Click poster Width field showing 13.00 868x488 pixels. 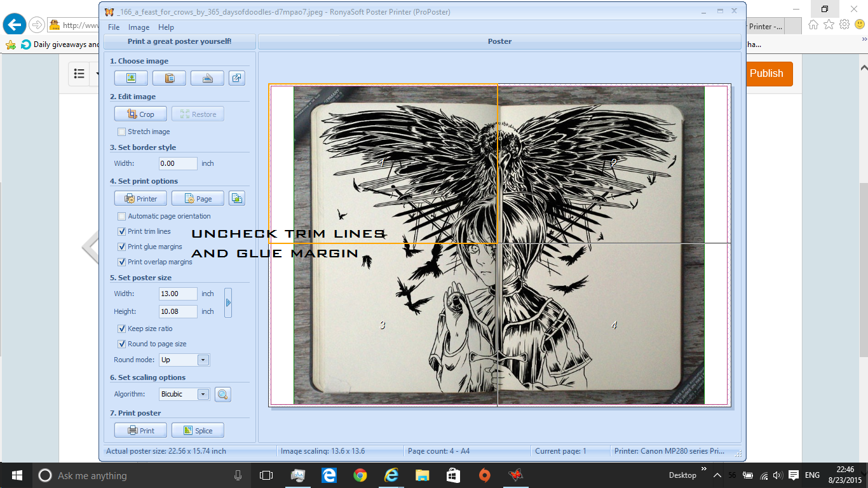[178, 294]
